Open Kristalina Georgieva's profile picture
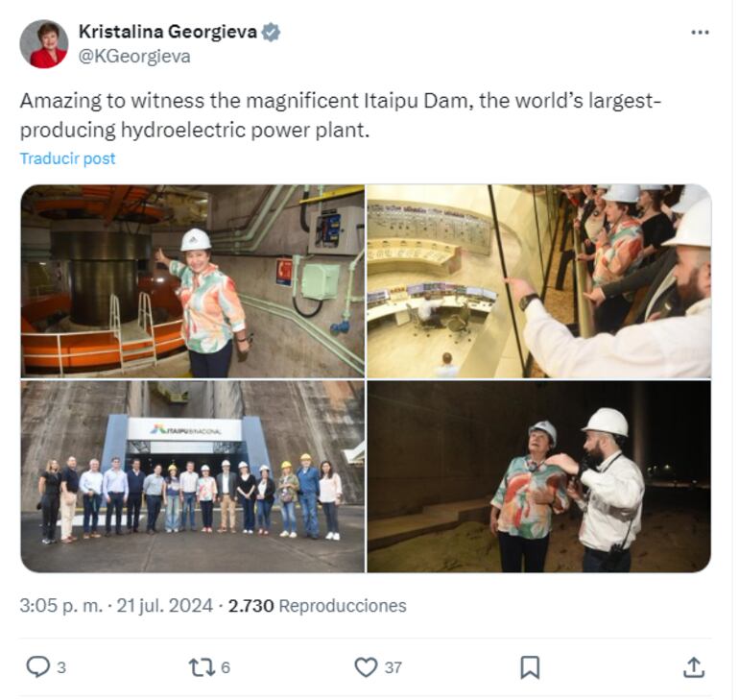Screen dimensions: 739x700 [x=44, y=44]
